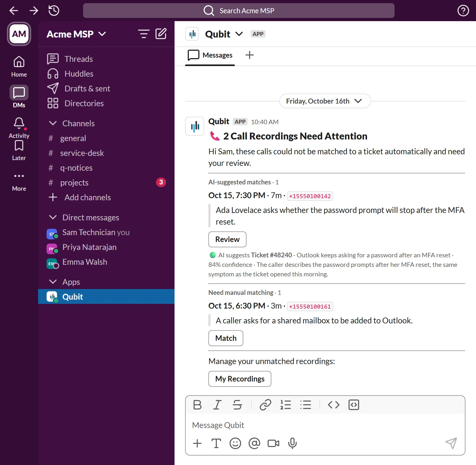This screenshot has height=465, width=476.
Task: Open the emoji picker
Action: (235, 443)
